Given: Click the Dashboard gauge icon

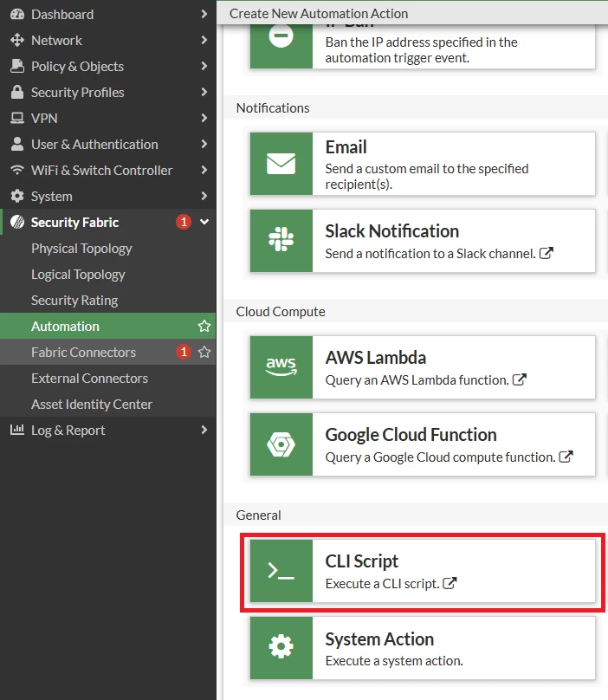Looking at the screenshot, I should point(17,14).
